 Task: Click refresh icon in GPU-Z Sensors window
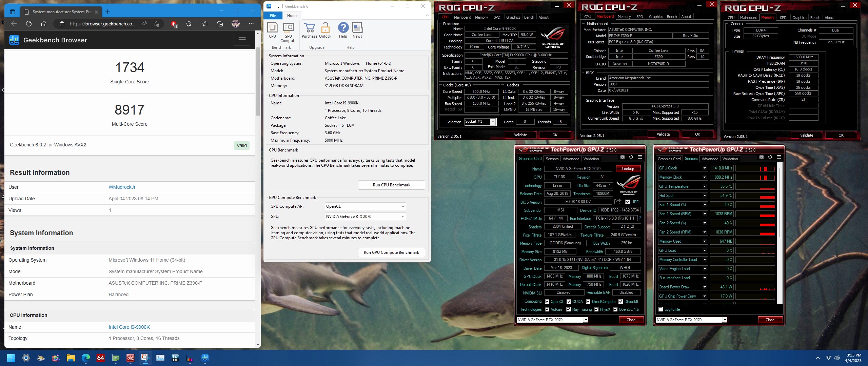770,157
